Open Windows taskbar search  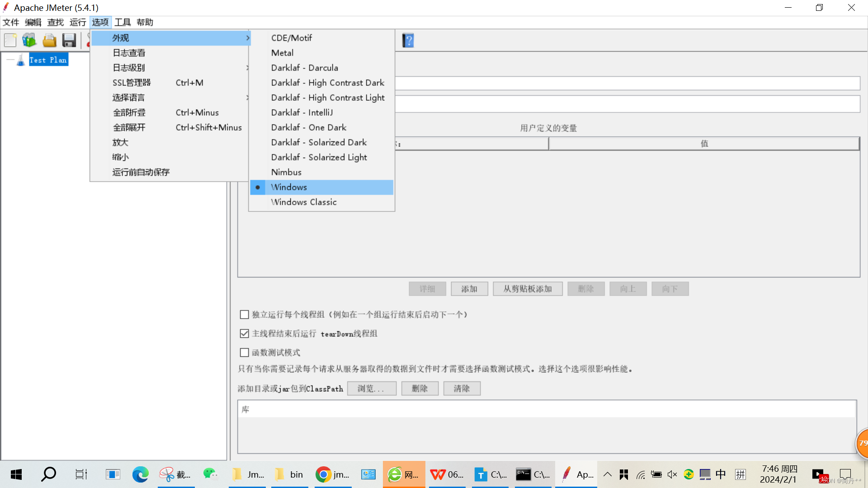pos(48,474)
